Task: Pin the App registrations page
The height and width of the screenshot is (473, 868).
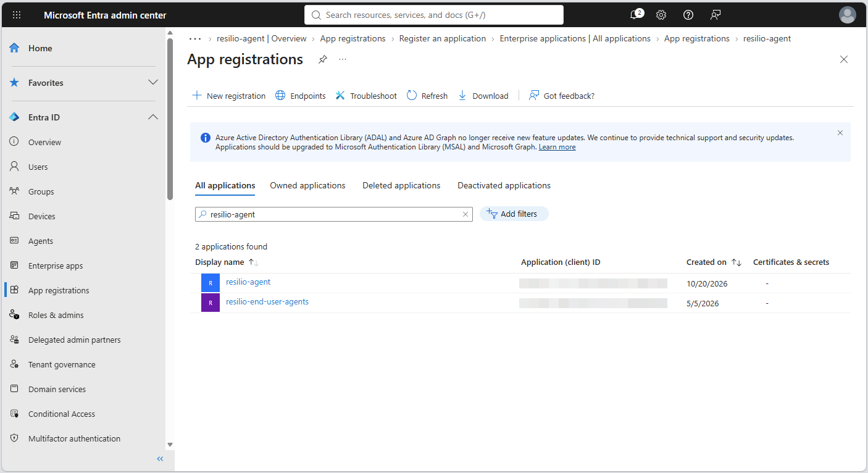Action: pos(322,59)
